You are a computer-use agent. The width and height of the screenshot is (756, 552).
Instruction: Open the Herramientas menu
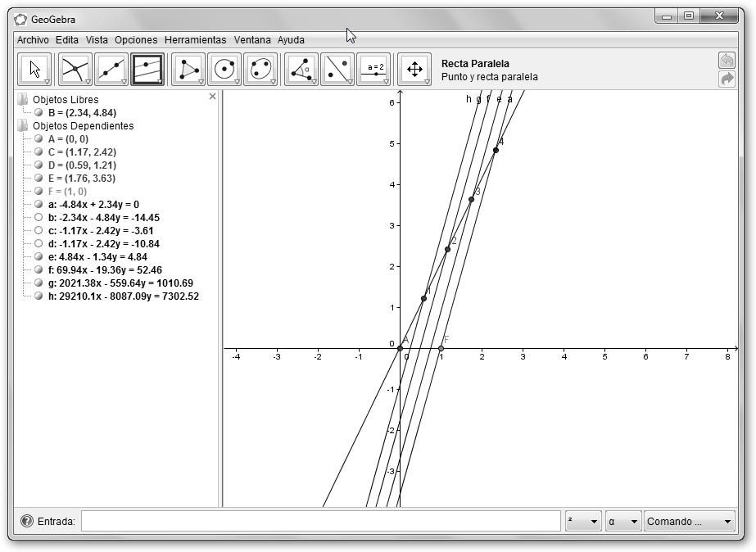pyautogui.click(x=195, y=39)
